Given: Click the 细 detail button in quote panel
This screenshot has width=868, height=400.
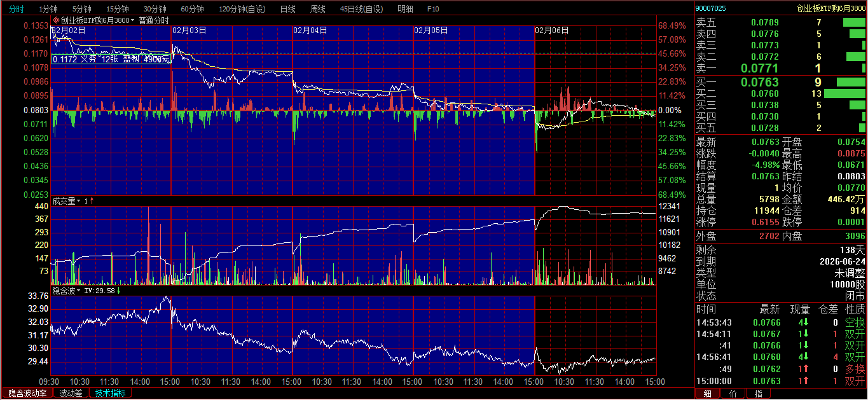Looking at the screenshot, I should (x=708, y=394).
